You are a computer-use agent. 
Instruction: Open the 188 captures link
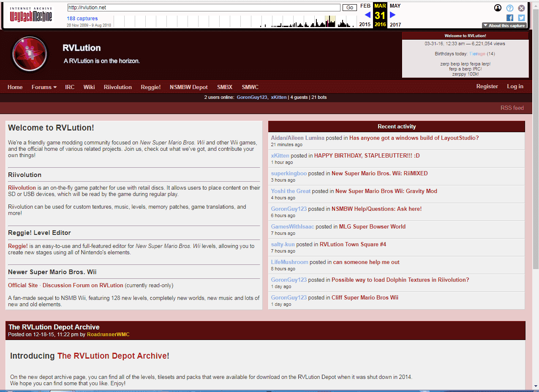[x=82, y=19]
